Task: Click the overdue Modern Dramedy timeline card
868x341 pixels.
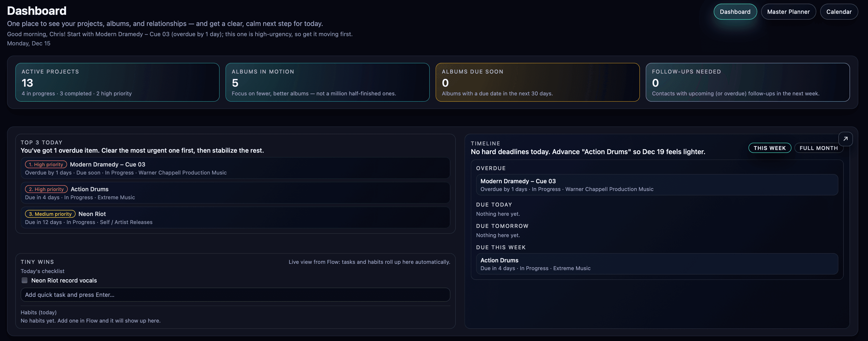Action: click(x=657, y=184)
